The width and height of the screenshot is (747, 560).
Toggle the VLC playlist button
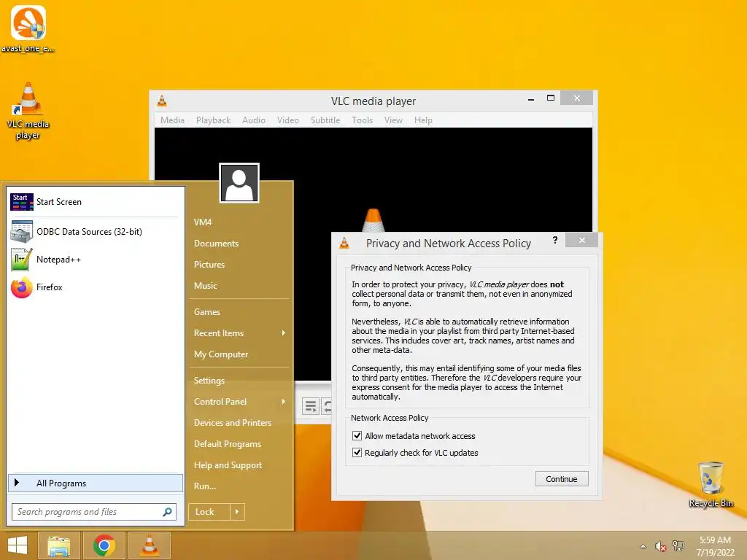click(x=311, y=407)
